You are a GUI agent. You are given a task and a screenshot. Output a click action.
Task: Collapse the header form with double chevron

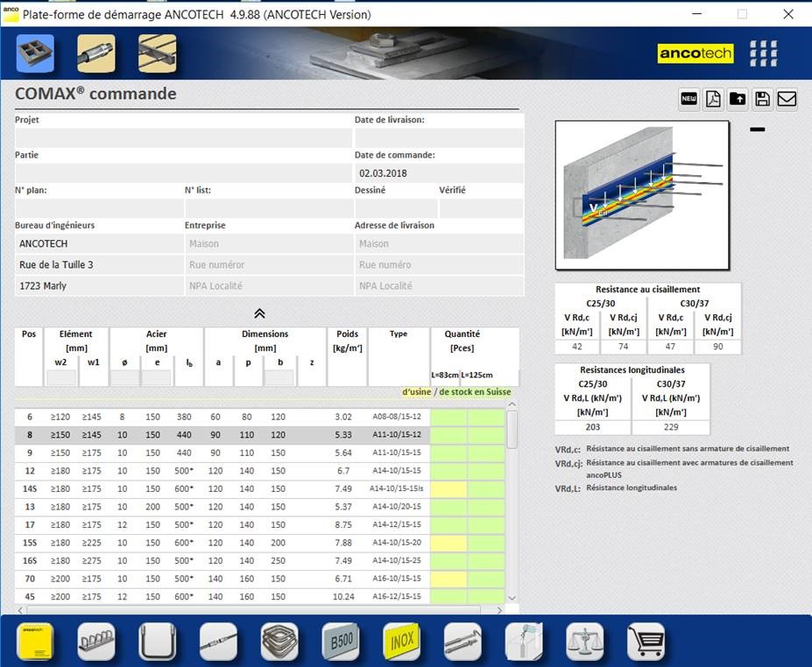click(259, 313)
